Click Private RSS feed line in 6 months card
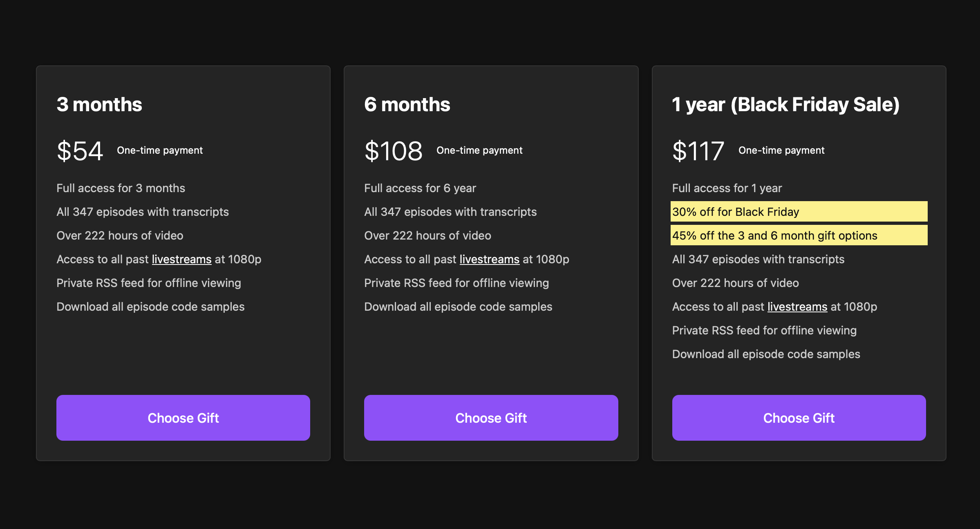The height and width of the screenshot is (529, 980). pos(456,283)
